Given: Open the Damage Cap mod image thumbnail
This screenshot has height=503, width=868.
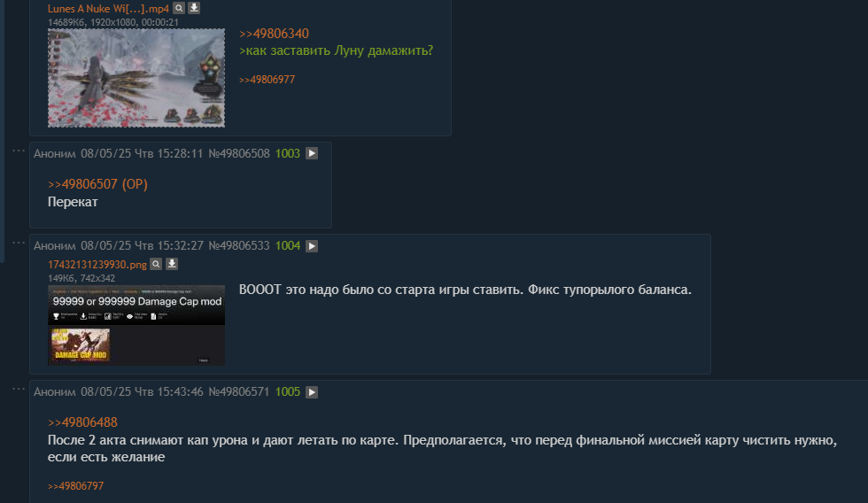Looking at the screenshot, I should 136,325.
